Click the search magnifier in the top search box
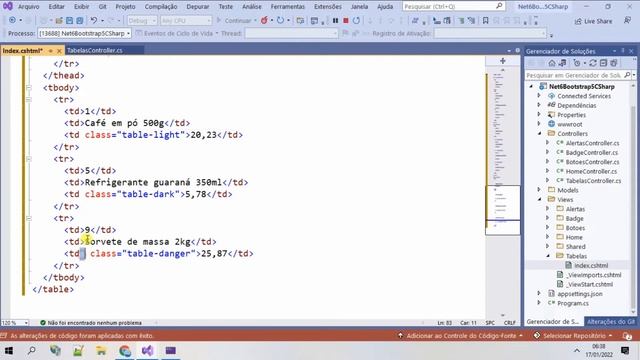The image size is (640, 360). tap(499, 6)
